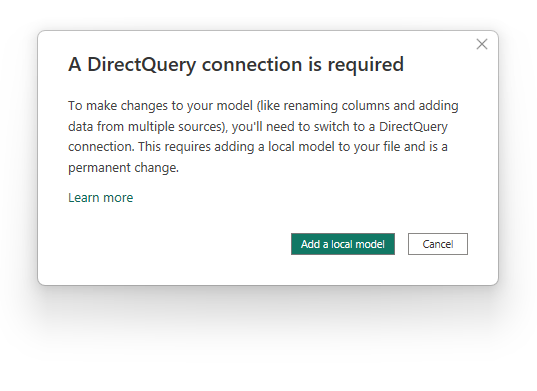The height and width of the screenshot is (391, 537).
Task: Visit documentation via the Learn more link
Action: pos(101,198)
